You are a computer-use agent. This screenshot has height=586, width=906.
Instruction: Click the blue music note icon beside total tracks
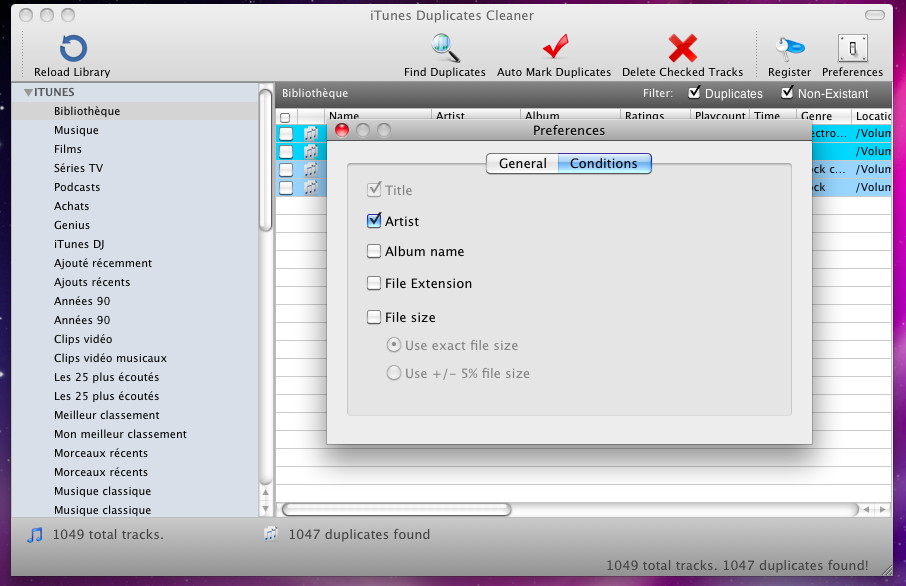(x=35, y=535)
